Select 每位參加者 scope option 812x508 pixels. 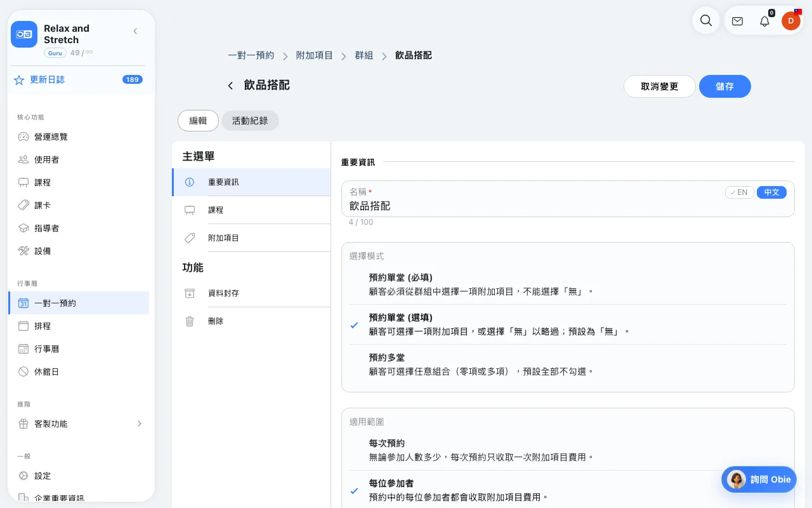(568, 490)
